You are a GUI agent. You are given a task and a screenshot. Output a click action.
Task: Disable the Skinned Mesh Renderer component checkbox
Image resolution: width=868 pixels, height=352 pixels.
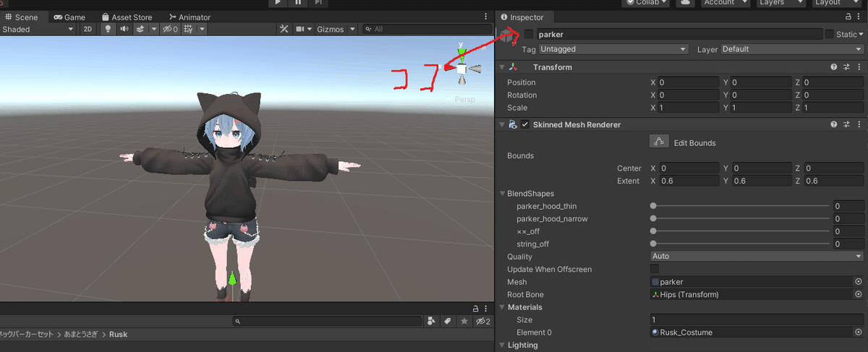(x=525, y=125)
